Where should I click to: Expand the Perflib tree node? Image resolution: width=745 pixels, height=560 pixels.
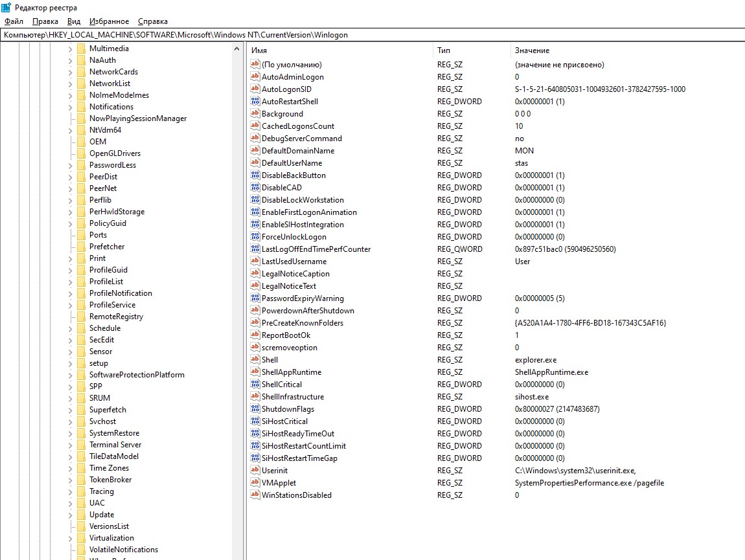click(x=71, y=201)
